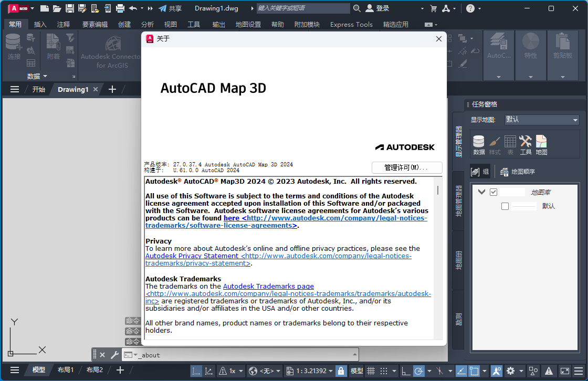Click the Tools icon in task pane

pyautogui.click(x=526, y=145)
